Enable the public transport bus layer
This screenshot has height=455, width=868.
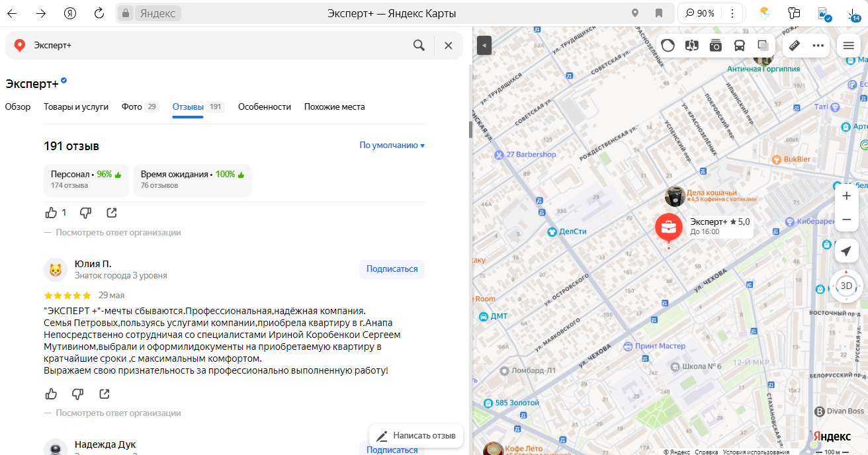click(739, 46)
